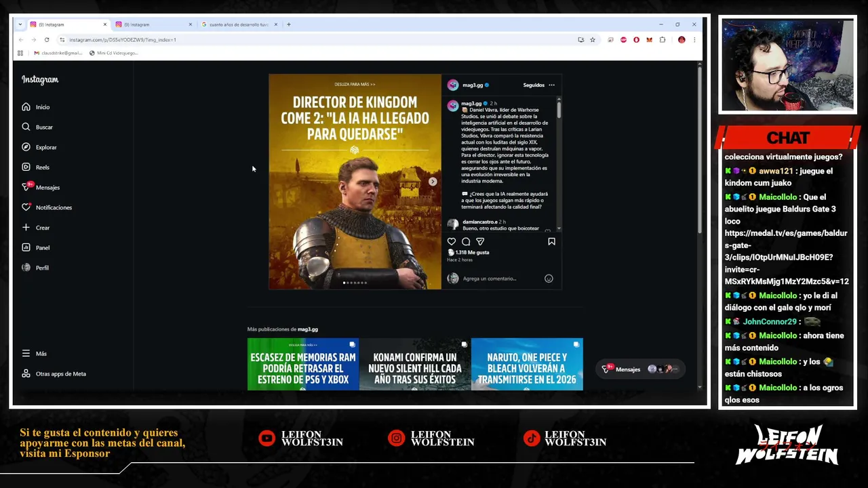Share the post with the paper plane icon
Image resolution: width=868 pixels, height=488 pixels.
480,241
